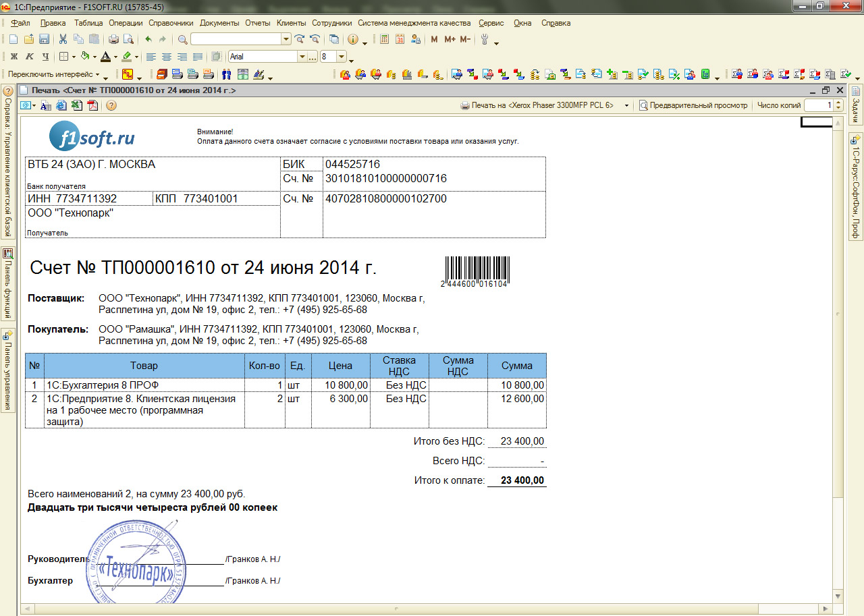
Task: Click the Число копий input field
Action: tap(819, 105)
